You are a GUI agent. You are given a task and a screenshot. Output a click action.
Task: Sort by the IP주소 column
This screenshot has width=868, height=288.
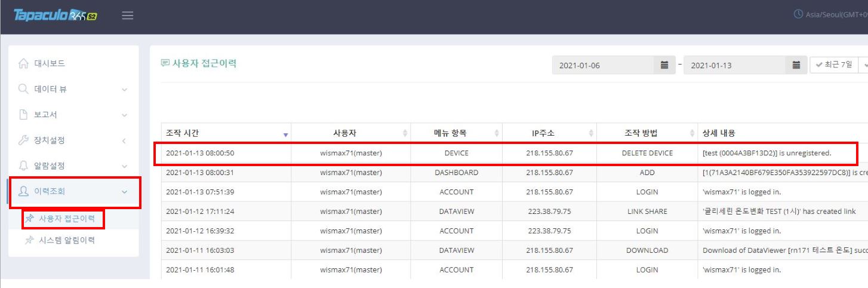[550, 133]
